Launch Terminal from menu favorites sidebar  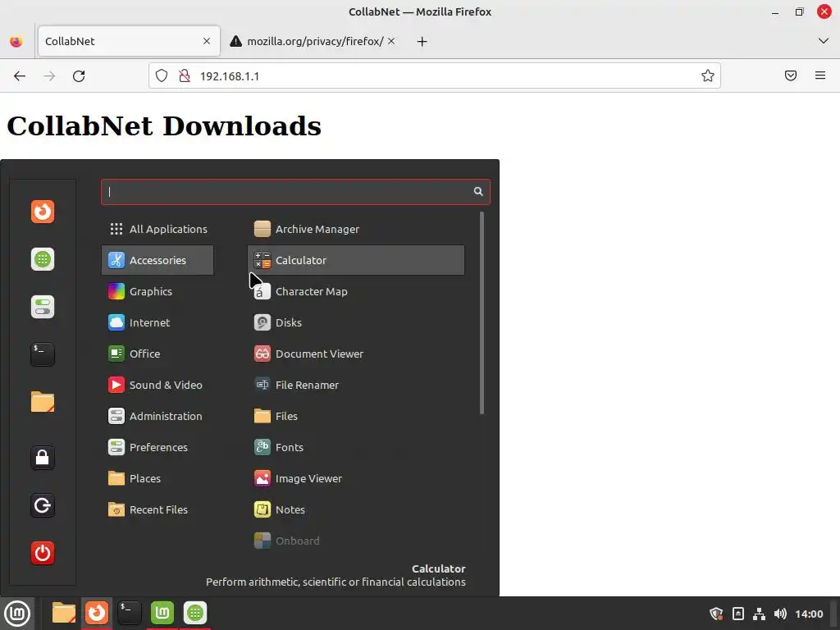(x=43, y=354)
